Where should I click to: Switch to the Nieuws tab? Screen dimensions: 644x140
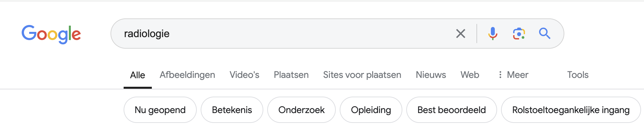click(x=431, y=75)
